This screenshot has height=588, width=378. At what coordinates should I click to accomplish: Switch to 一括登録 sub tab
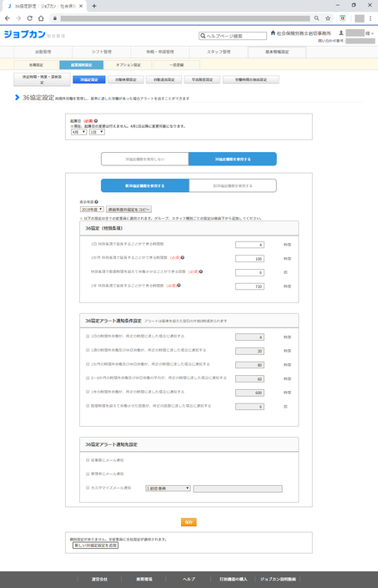176,65
